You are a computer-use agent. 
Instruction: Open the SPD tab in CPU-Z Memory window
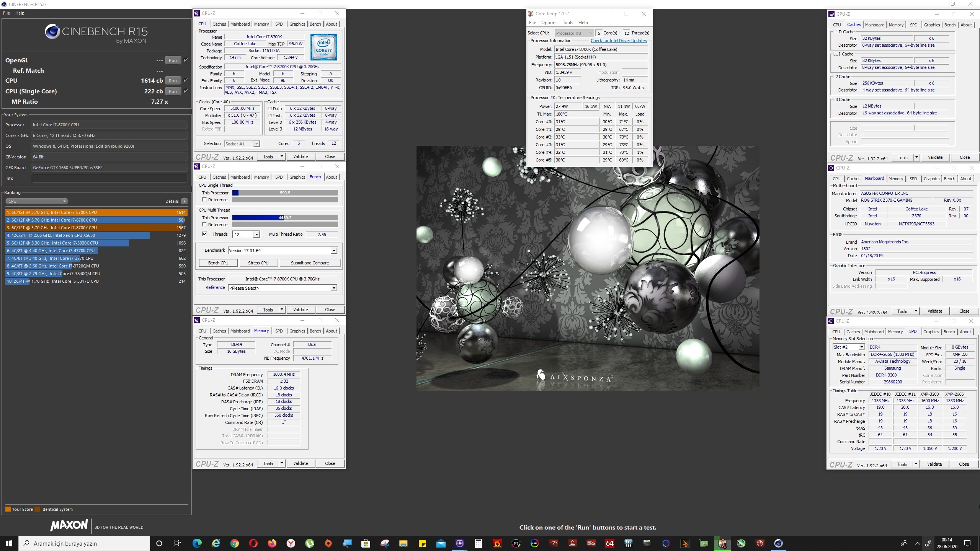click(279, 331)
